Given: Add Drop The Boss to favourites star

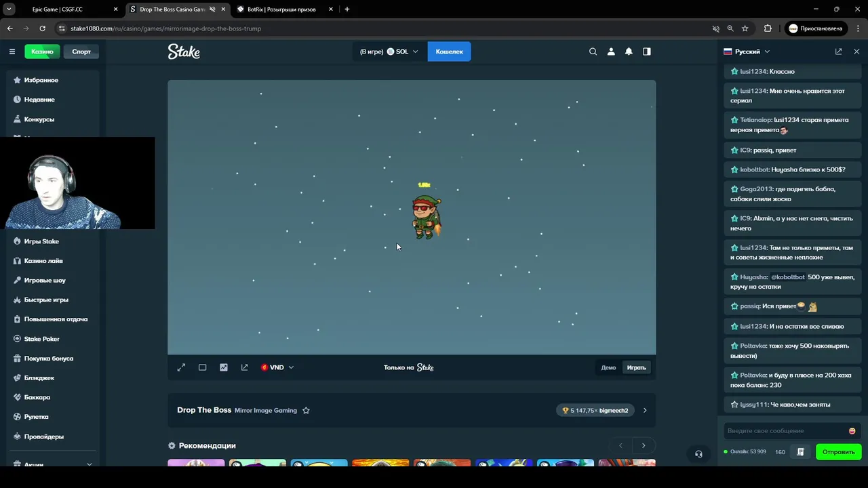Looking at the screenshot, I should [306, 410].
